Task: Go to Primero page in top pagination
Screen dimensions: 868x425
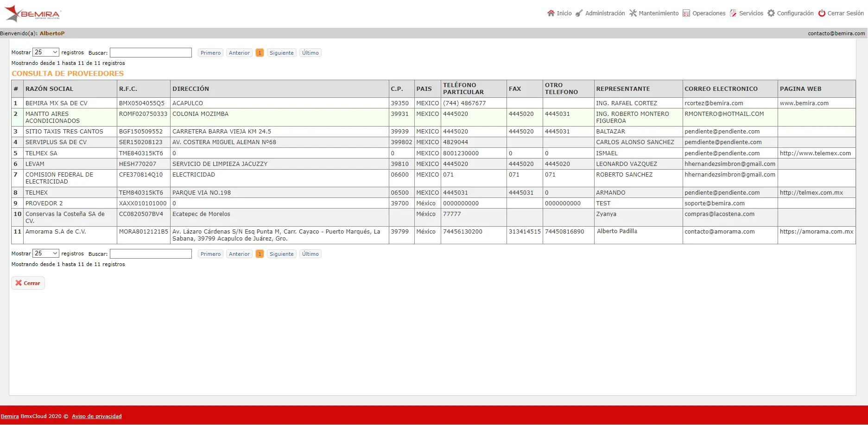Action: [x=211, y=53]
